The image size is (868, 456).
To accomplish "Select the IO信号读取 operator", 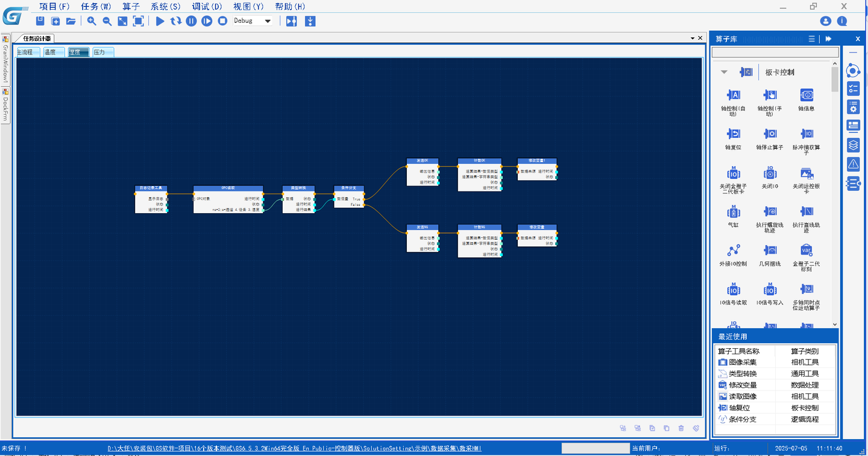I will (733, 294).
